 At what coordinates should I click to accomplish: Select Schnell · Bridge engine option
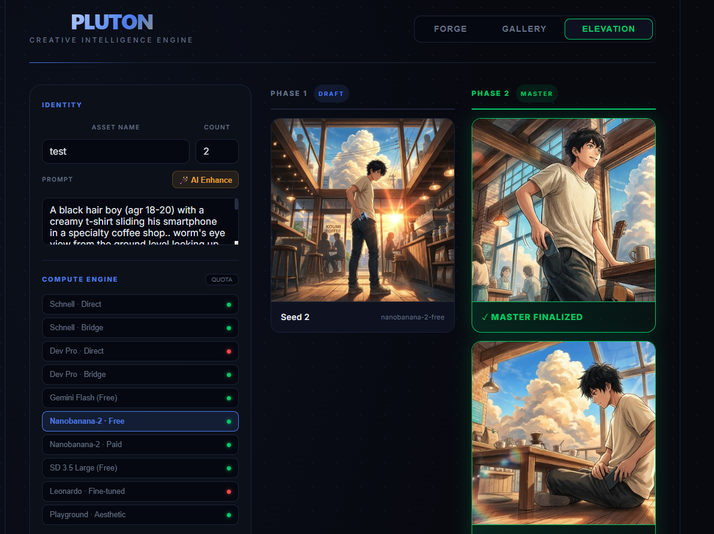pyautogui.click(x=140, y=328)
